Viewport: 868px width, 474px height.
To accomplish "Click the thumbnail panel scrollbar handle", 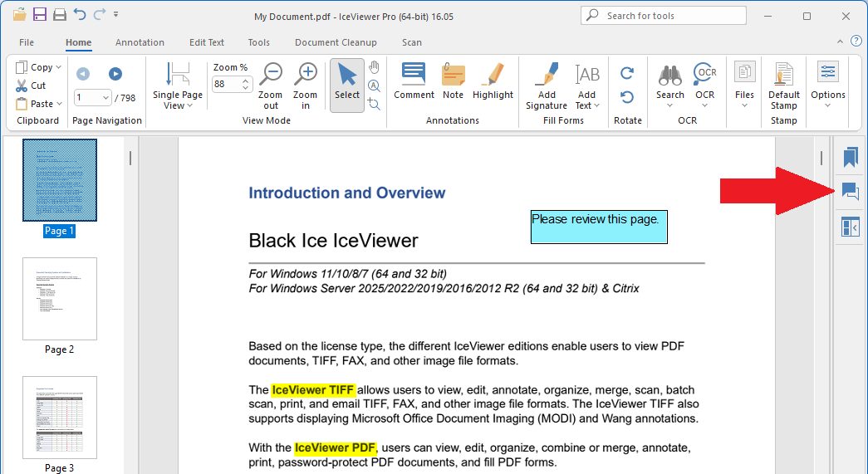I will tap(130, 159).
